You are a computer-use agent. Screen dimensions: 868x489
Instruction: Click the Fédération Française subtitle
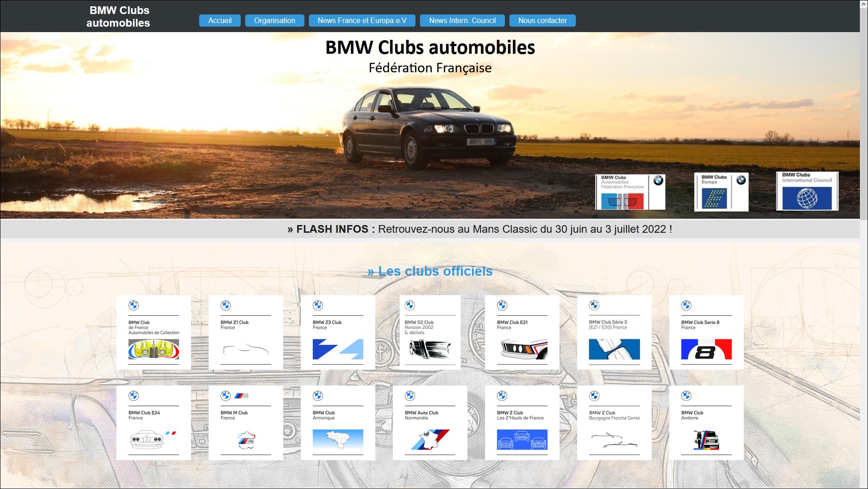pos(430,68)
